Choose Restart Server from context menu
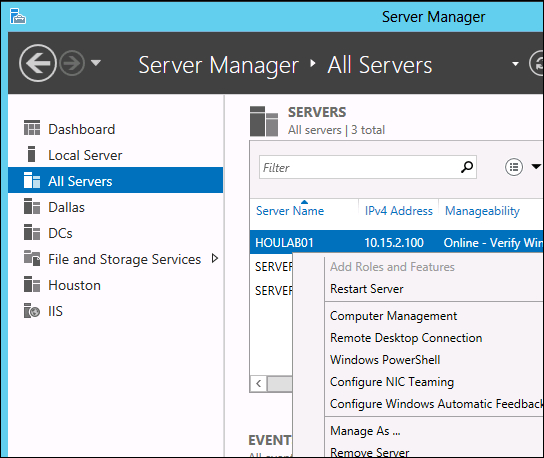The width and height of the screenshot is (544, 458). coord(367,289)
